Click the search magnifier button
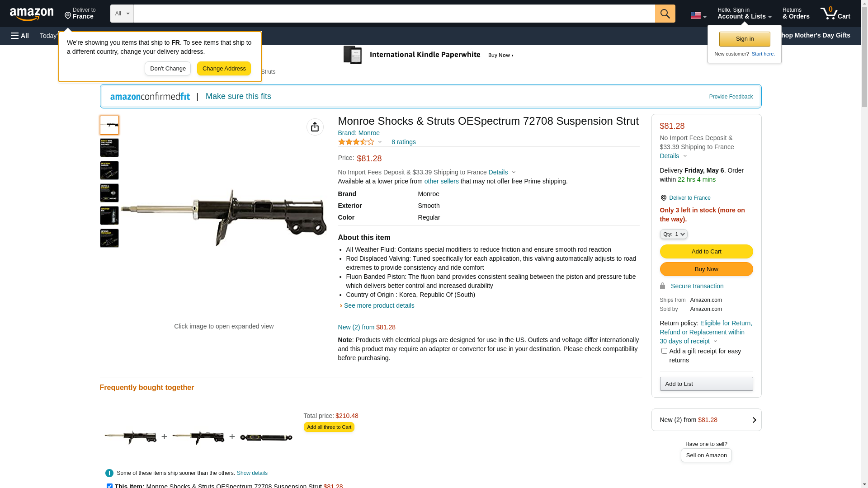The image size is (868, 488). coord(665,14)
